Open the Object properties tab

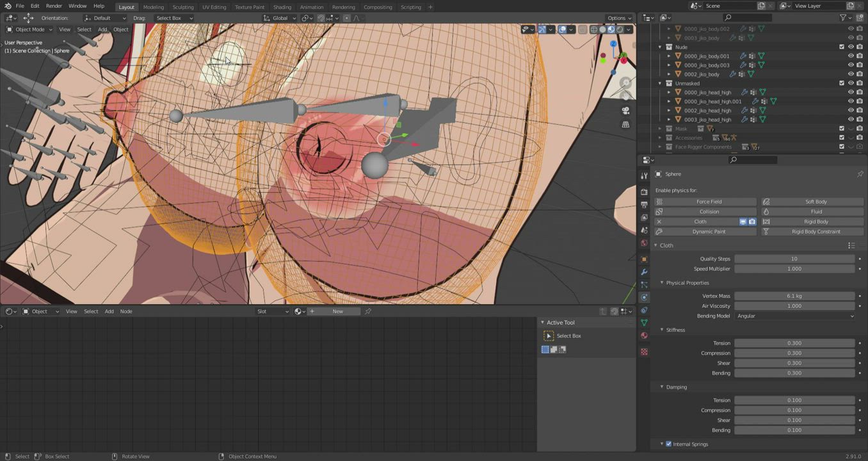644,259
